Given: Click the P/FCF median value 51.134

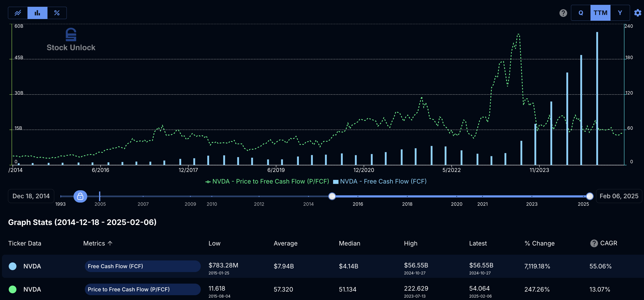Looking at the screenshot, I should tap(348, 289).
